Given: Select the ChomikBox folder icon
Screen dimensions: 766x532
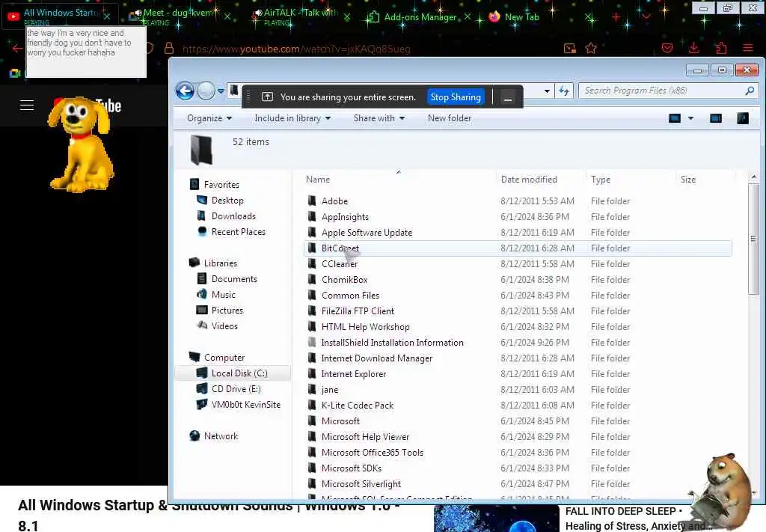Looking at the screenshot, I should (x=312, y=279).
